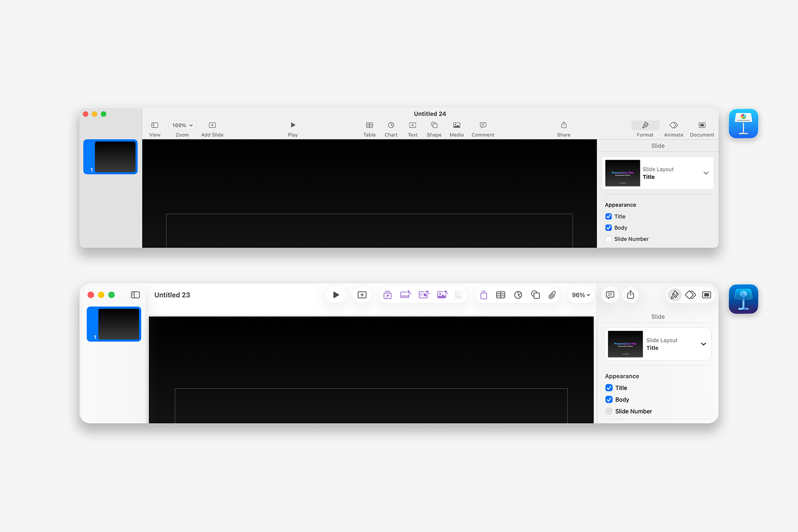
Task: Insert a Text box in Untitled 24
Action: tap(412, 128)
